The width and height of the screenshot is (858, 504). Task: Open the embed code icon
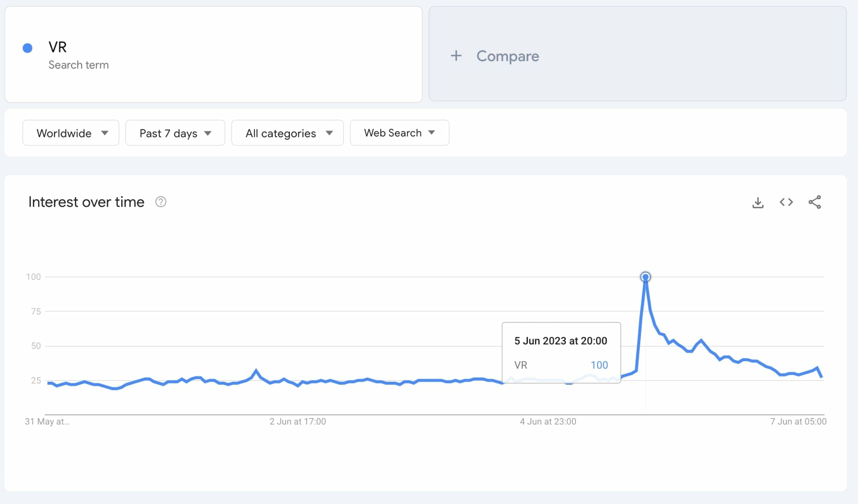(x=786, y=202)
